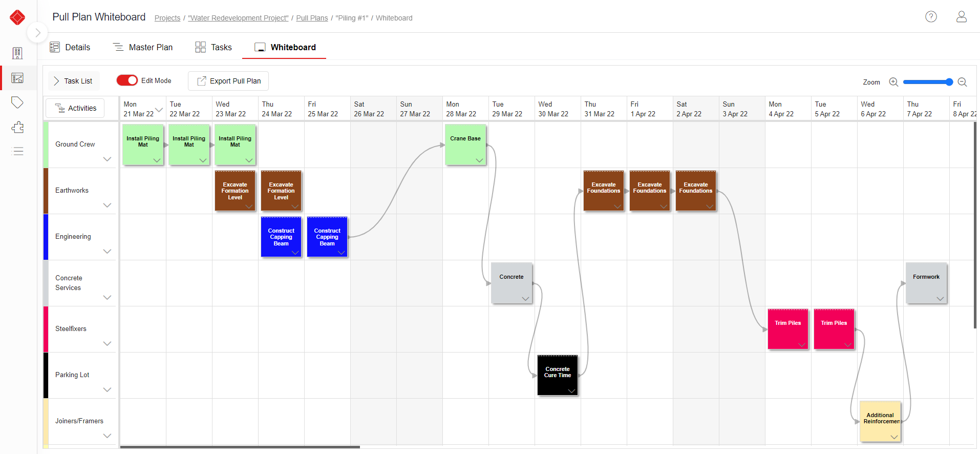Click the zoom in magnifier icon

tap(893, 82)
